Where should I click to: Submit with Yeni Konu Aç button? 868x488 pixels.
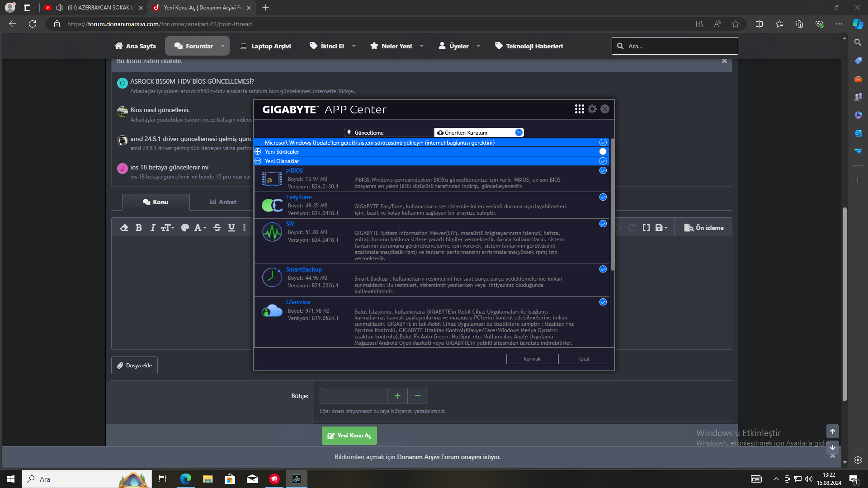pos(349,436)
